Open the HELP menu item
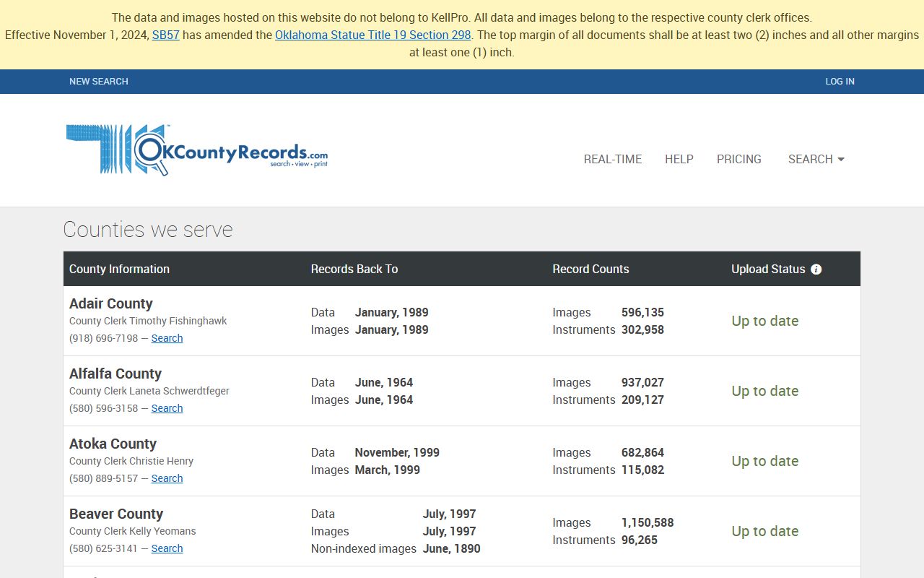Screen dimensions: 924x578 coord(679,159)
